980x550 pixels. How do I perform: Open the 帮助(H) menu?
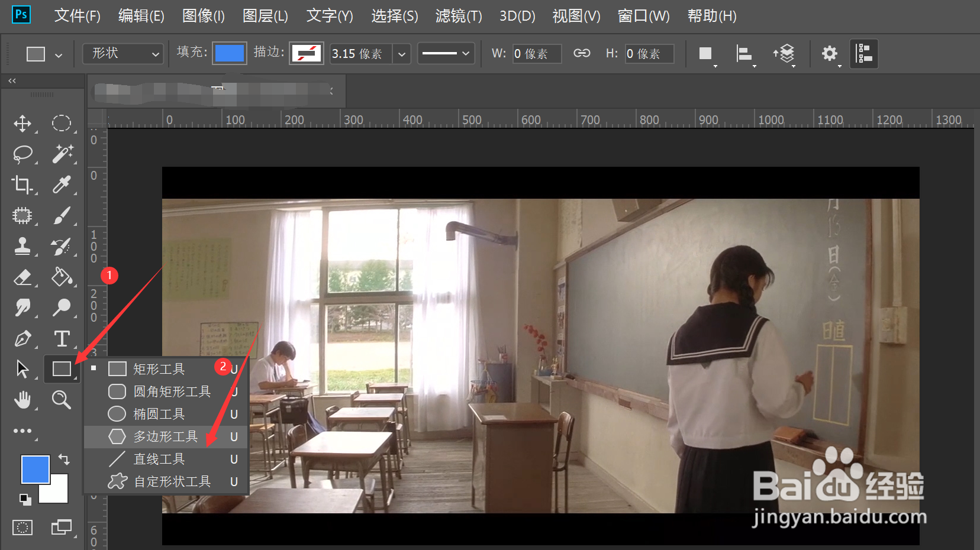(712, 16)
